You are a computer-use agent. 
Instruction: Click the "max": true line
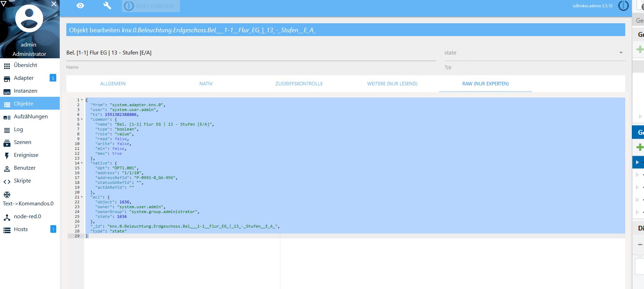click(108, 153)
